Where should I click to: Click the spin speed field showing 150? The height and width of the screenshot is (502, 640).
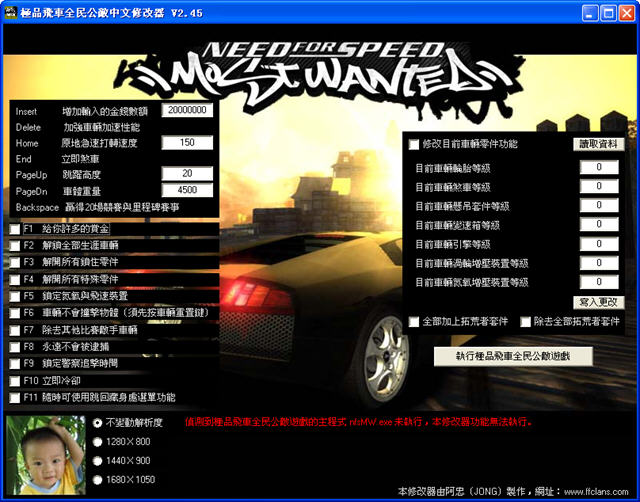tap(187, 142)
